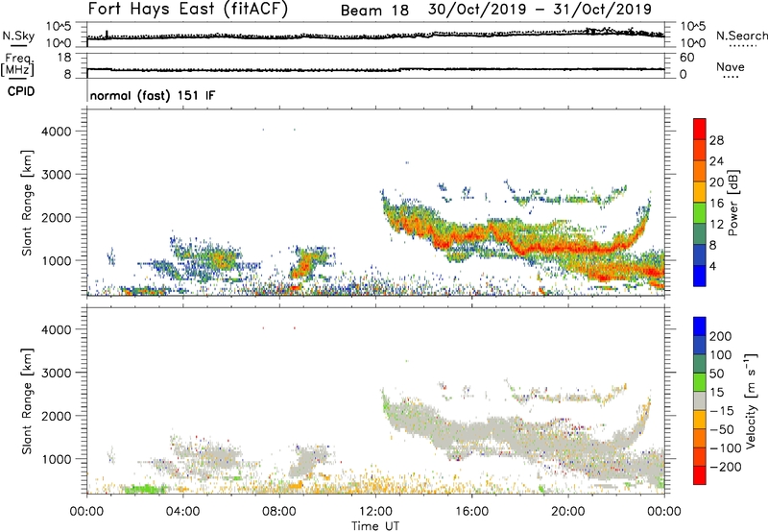Click the 'CPID' label

coord(21,91)
